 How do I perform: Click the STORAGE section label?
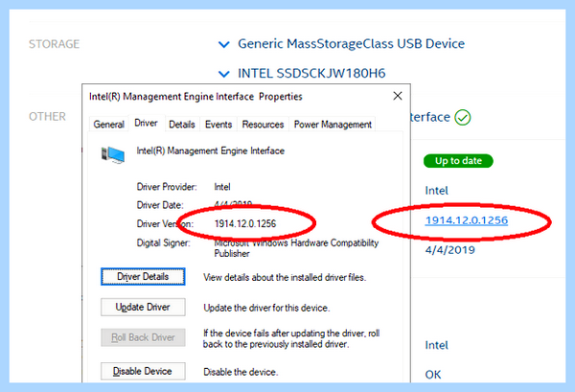(55, 44)
